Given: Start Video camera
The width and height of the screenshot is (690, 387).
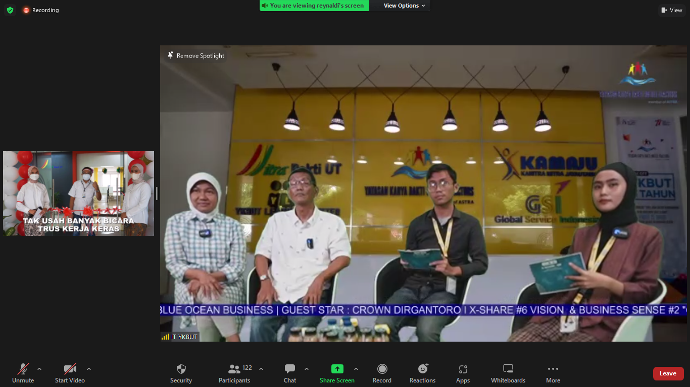Looking at the screenshot, I should pyautogui.click(x=70, y=373).
